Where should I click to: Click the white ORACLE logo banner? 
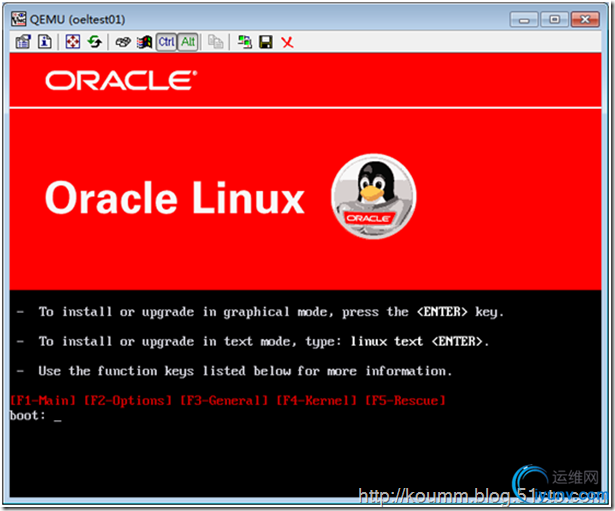(121, 80)
